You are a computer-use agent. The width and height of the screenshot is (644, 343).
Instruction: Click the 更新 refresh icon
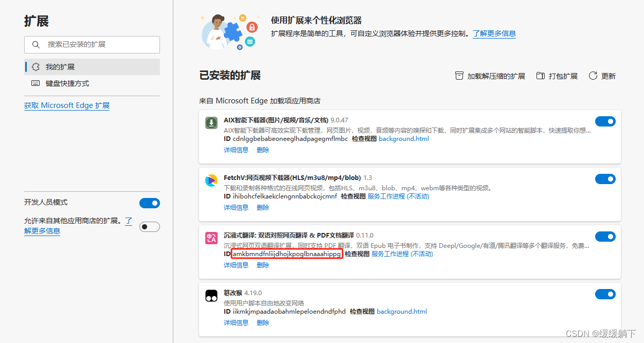(x=593, y=76)
